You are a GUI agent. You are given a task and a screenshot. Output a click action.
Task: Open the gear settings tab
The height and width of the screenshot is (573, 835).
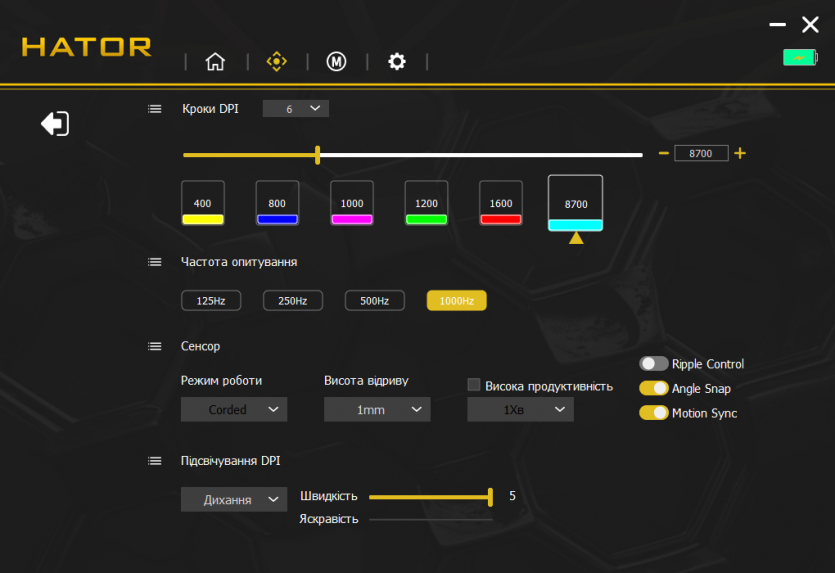click(397, 62)
